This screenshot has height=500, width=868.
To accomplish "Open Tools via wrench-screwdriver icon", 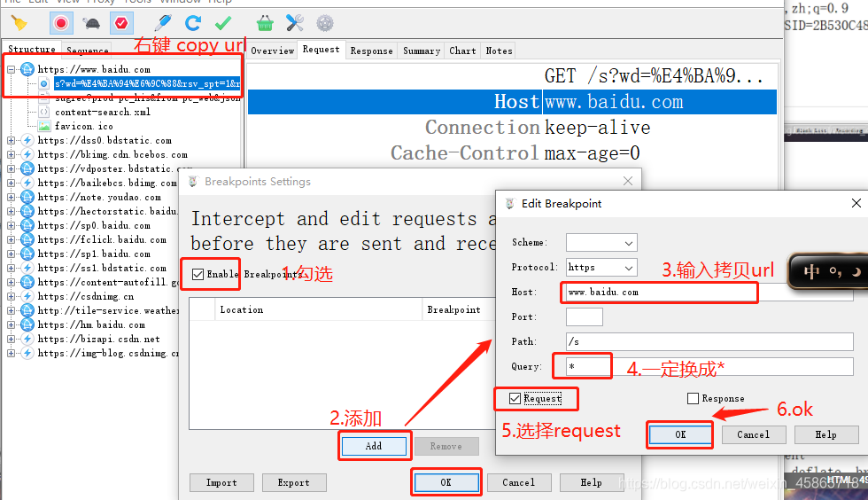I will click(294, 23).
